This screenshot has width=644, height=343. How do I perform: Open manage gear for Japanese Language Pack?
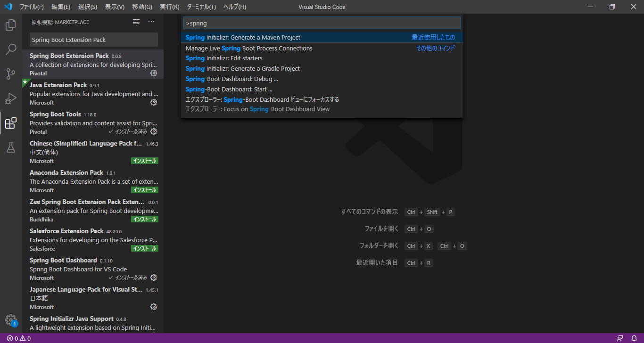click(x=154, y=307)
